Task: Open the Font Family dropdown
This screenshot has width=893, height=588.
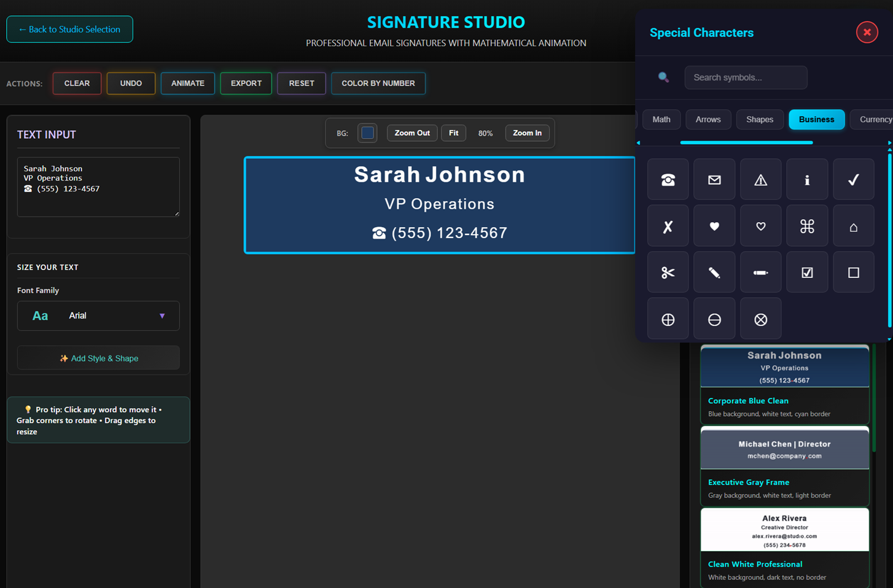Action: [x=98, y=315]
